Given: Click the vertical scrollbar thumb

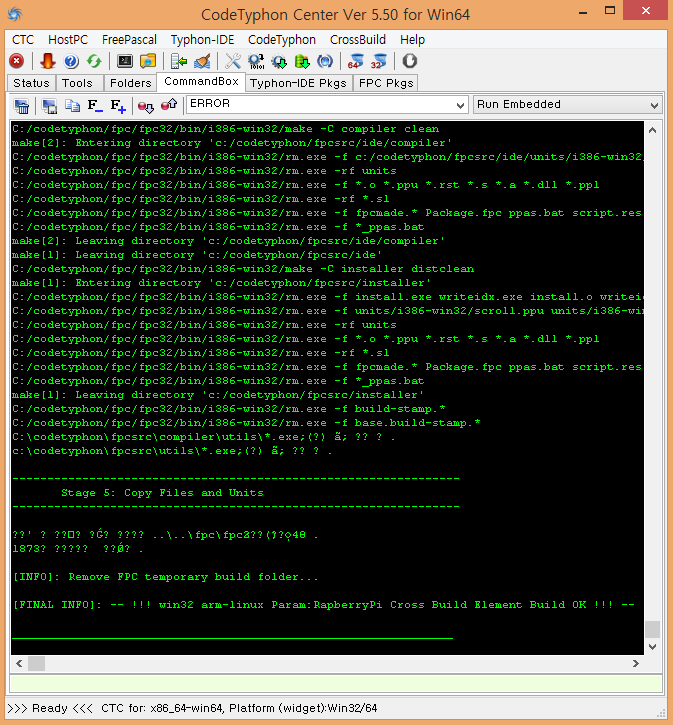Looking at the screenshot, I should (x=652, y=629).
